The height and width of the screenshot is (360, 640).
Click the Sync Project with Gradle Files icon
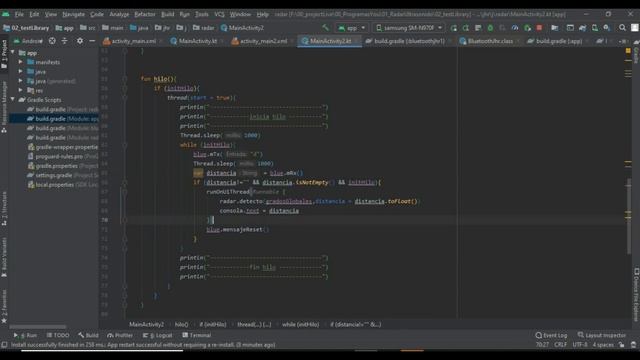point(582,28)
